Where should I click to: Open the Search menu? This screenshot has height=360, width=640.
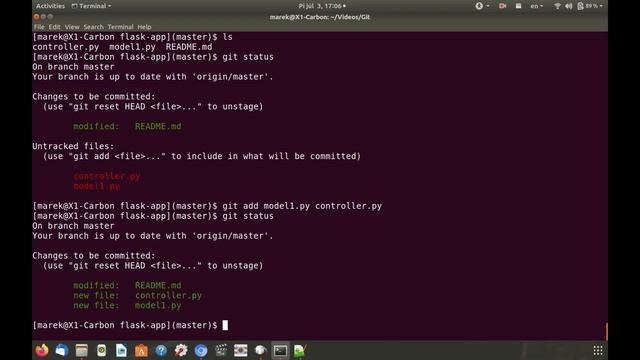coord(93,27)
